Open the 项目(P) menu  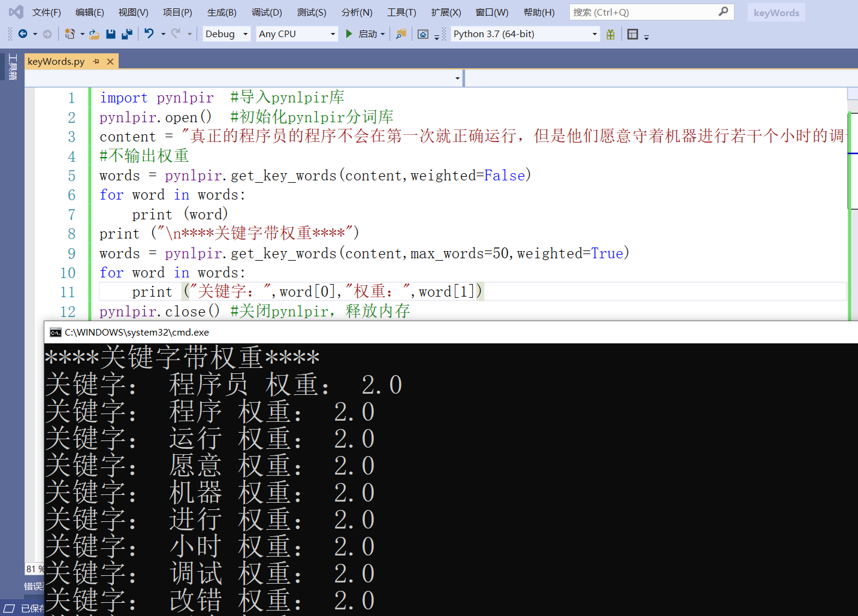pyautogui.click(x=177, y=12)
